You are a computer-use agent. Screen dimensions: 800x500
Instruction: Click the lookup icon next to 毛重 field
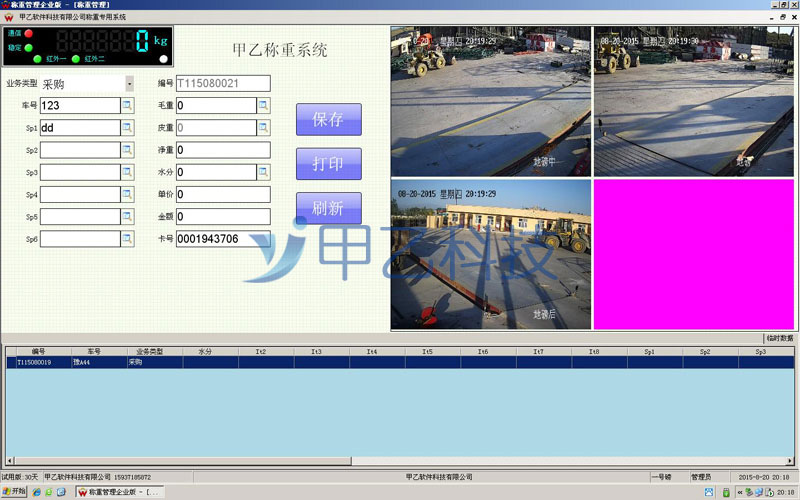[x=263, y=105]
